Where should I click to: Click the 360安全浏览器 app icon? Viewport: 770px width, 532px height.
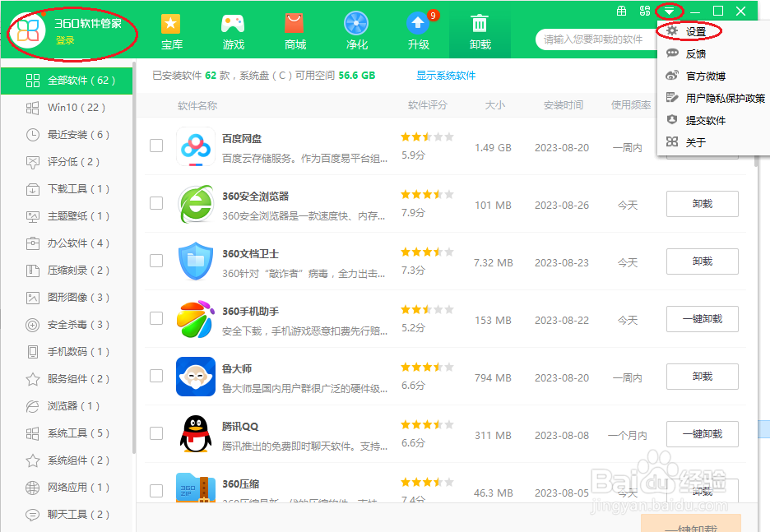[196, 204]
